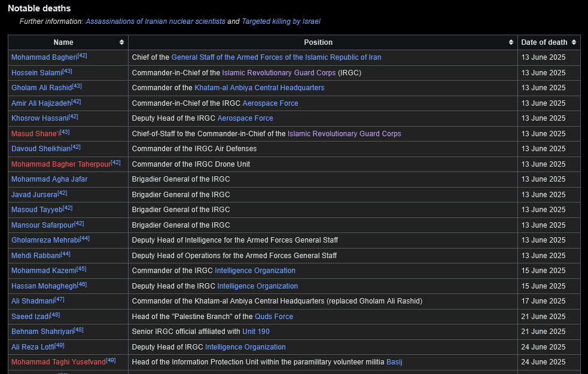Sort table by Position column arrows

coord(511,42)
